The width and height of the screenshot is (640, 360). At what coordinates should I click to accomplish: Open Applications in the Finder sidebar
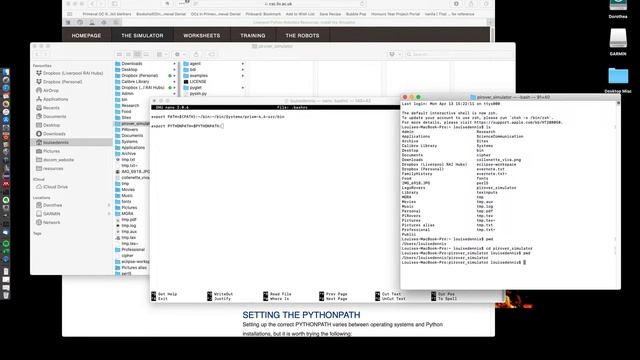pos(52,99)
